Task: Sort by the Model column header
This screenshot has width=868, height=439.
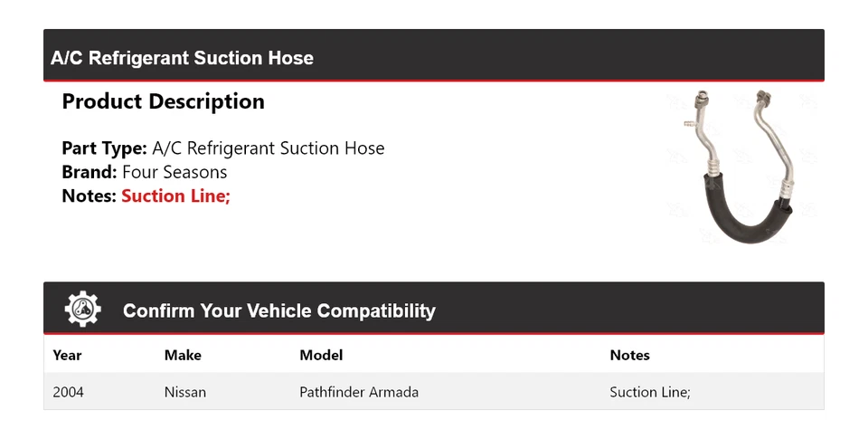Action: [x=321, y=355]
